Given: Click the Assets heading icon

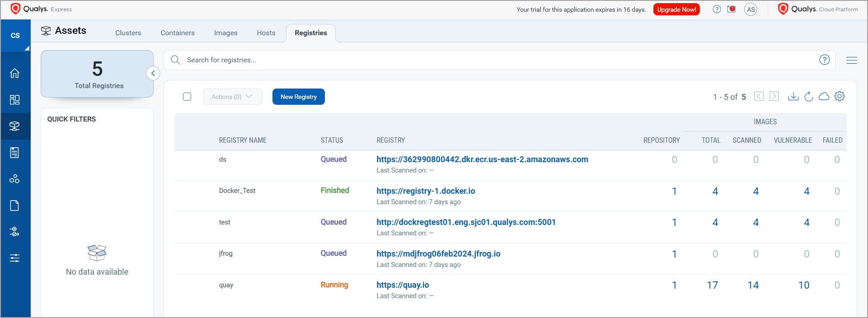Looking at the screenshot, I should tap(46, 31).
